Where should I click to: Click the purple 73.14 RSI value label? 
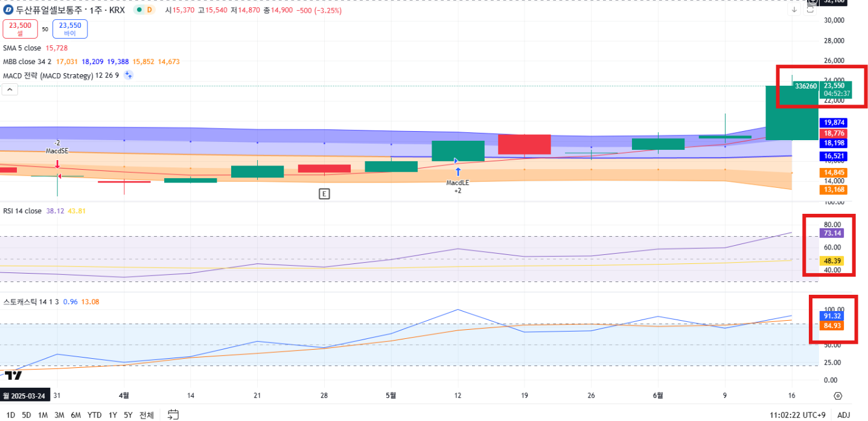[x=832, y=233]
